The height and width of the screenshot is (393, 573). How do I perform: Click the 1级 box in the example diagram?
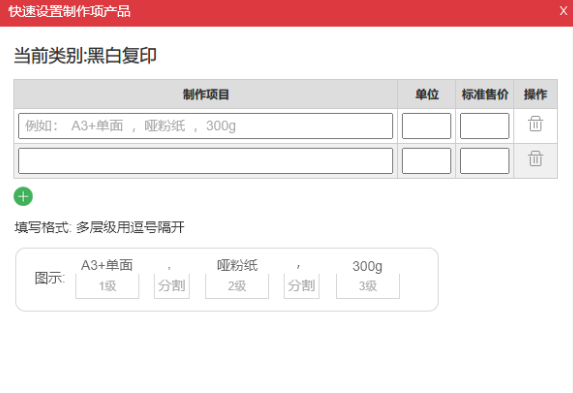pyautogui.click(x=107, y=286)
